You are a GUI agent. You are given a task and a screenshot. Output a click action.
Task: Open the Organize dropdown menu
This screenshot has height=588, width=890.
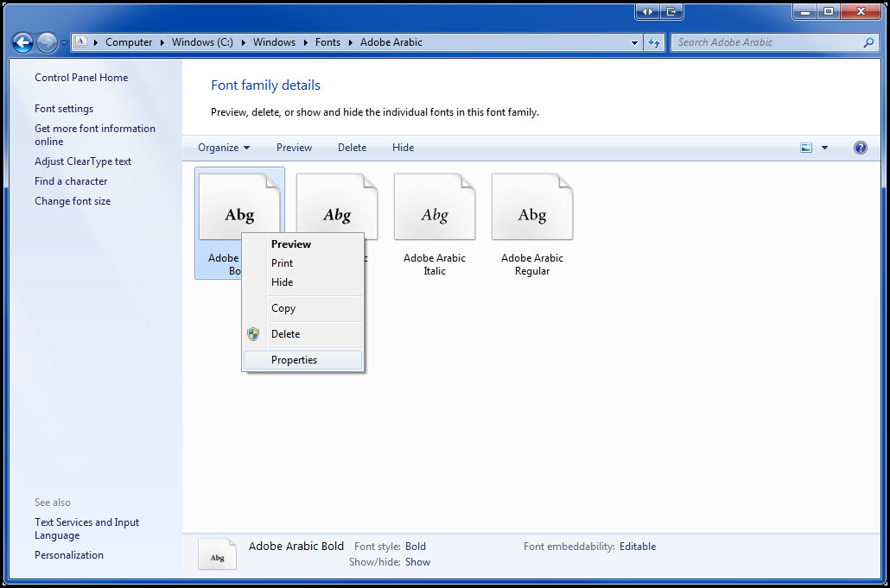click(x=224, y=148)
